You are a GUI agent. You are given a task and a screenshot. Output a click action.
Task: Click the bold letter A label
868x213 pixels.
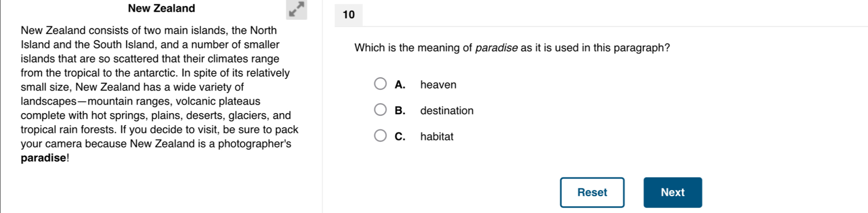pyautogui.click(x=400, y=85)
